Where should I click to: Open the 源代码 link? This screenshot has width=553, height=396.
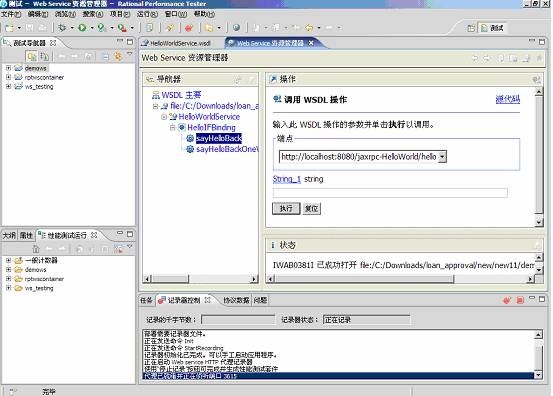tap(508, 99)
